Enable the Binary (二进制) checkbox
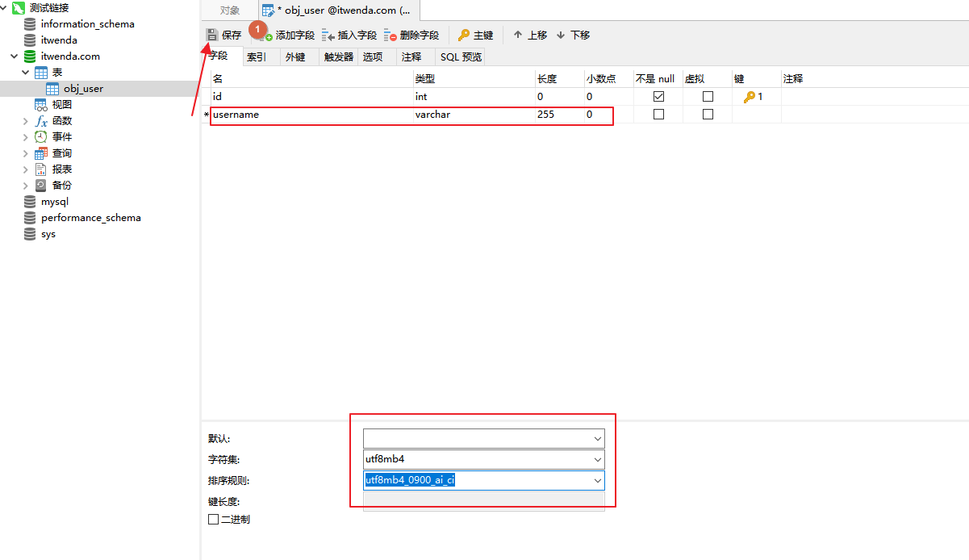969x560 pixels. point(214,520)
